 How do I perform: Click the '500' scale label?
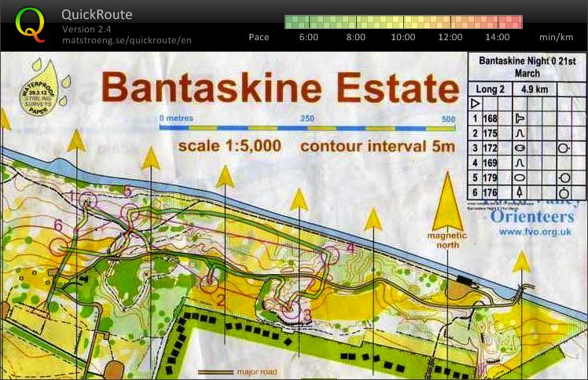click(x=449, y=119)
